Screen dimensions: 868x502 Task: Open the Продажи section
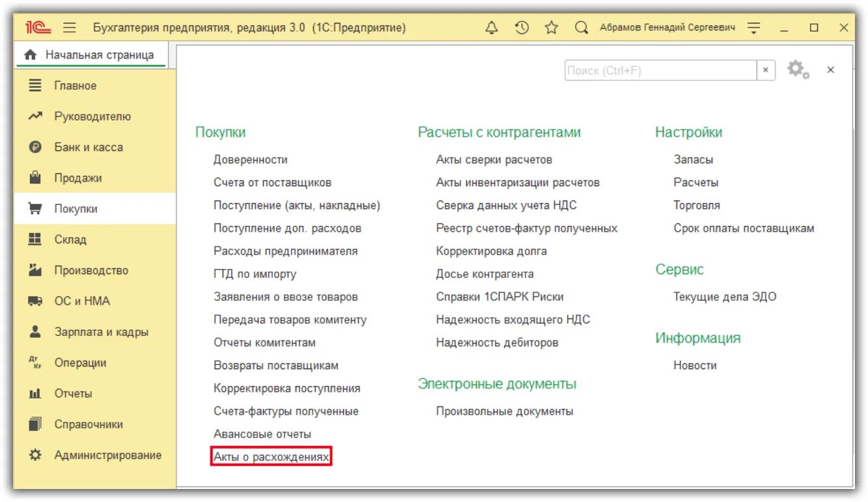tap(95, 178)
